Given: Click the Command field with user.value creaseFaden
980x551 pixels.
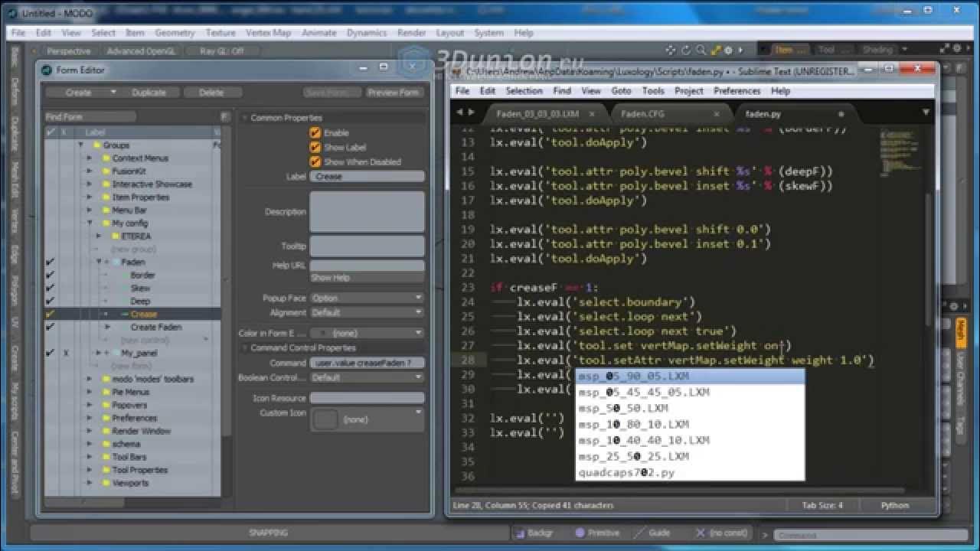Looking at the screenshot, I should [x=367, y=363].
